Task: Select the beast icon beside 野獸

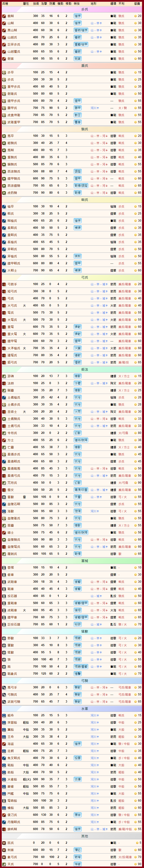Action: [x=4, y=638]
